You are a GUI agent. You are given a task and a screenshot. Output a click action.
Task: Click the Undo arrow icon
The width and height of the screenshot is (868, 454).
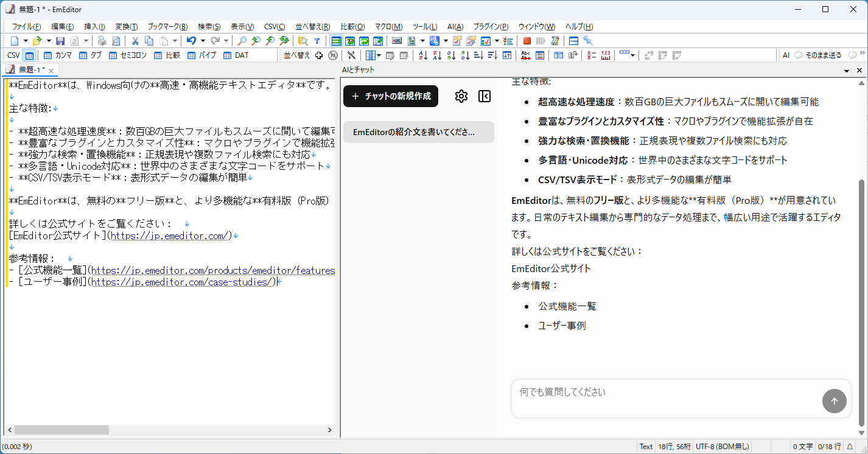191,41
